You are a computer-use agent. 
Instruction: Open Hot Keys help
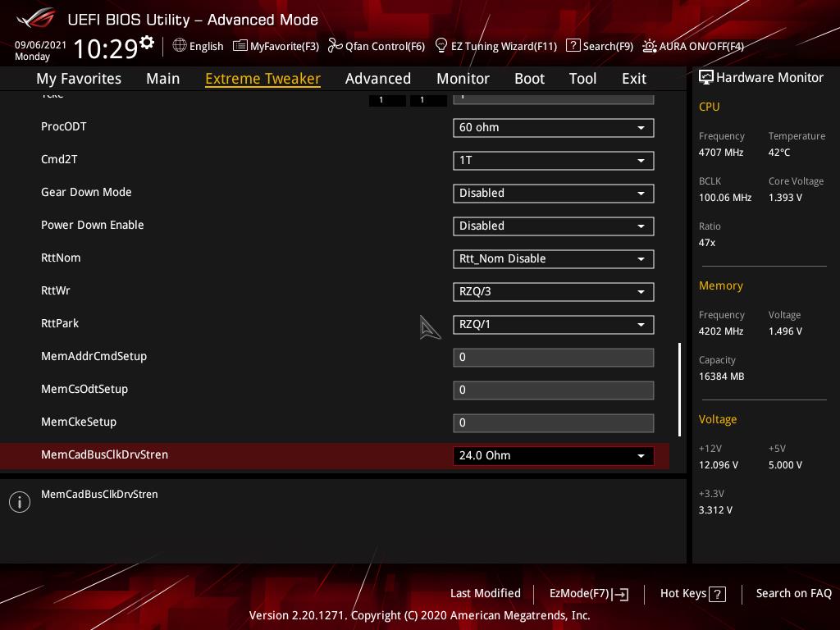click(683, 593)
